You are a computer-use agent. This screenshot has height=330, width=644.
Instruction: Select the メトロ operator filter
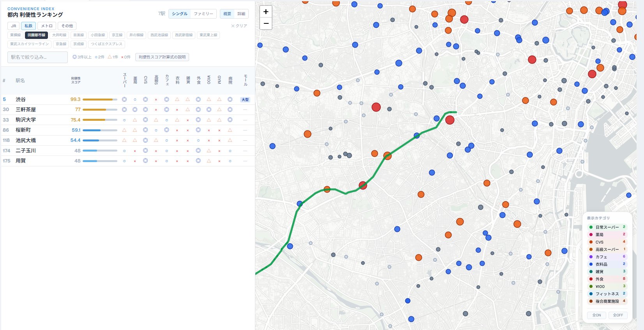[x=47, y=26]
